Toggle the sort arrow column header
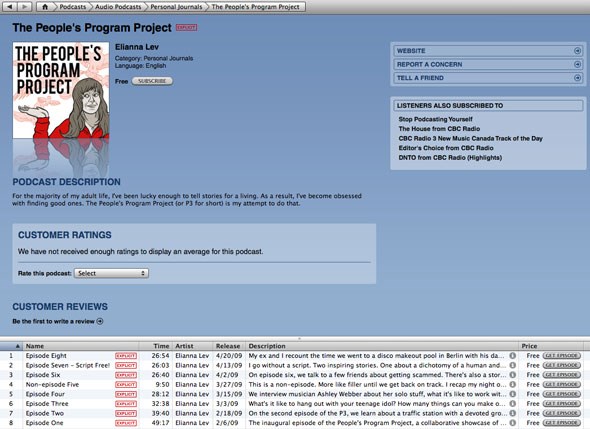 [12, 346]
